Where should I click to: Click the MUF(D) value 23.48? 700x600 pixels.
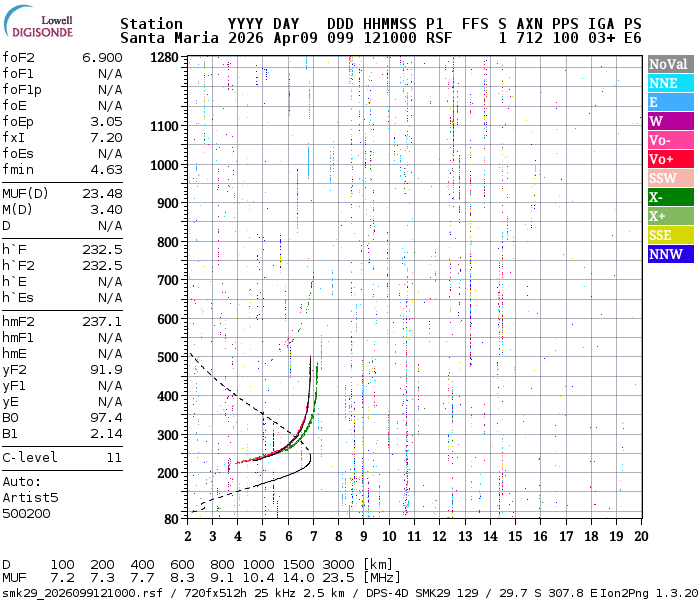pyautogui.click(x=102, y=193)
